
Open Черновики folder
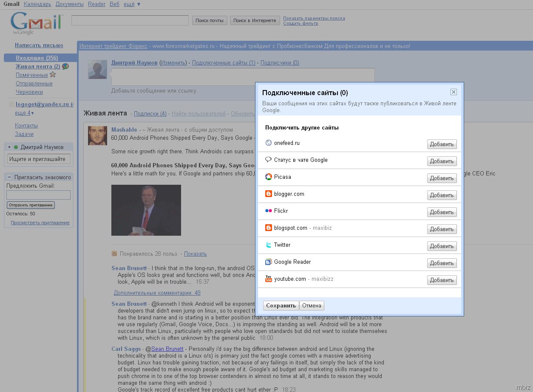tap(29, 92)
